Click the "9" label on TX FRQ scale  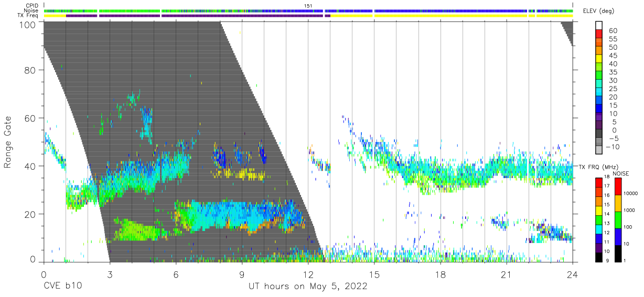(x=607, y=261)
